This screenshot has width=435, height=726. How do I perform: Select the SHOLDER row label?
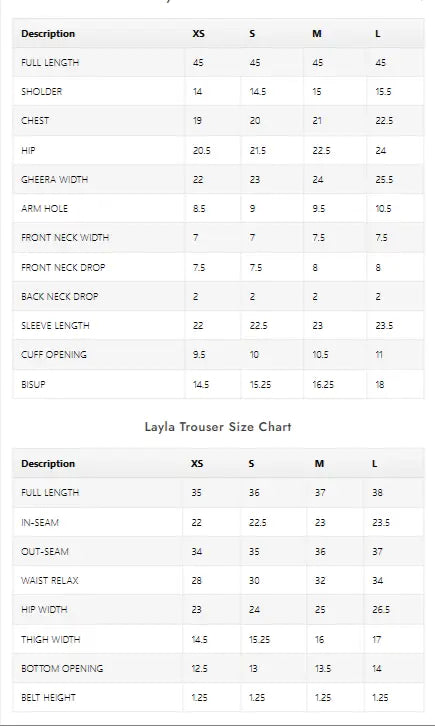click(x=42, y=91)
